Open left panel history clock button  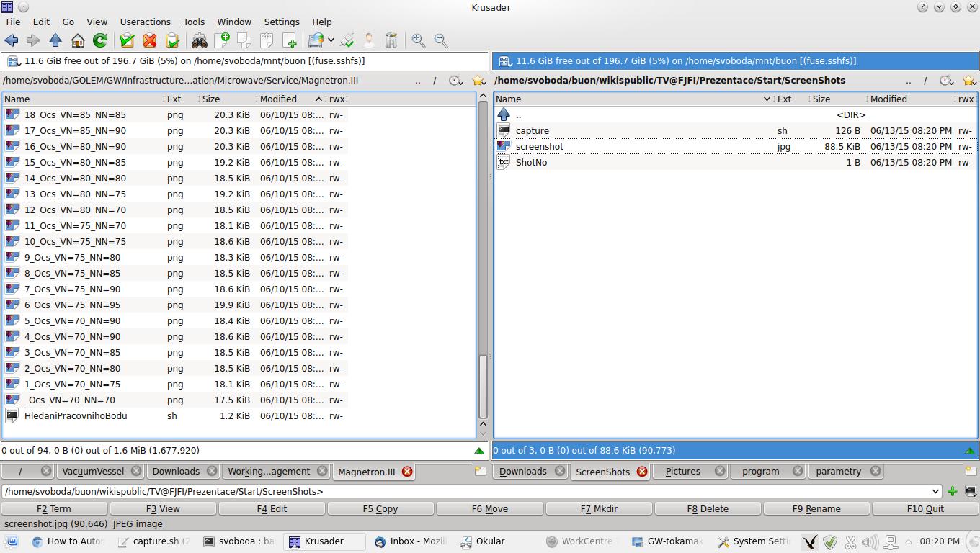[455, 81]
